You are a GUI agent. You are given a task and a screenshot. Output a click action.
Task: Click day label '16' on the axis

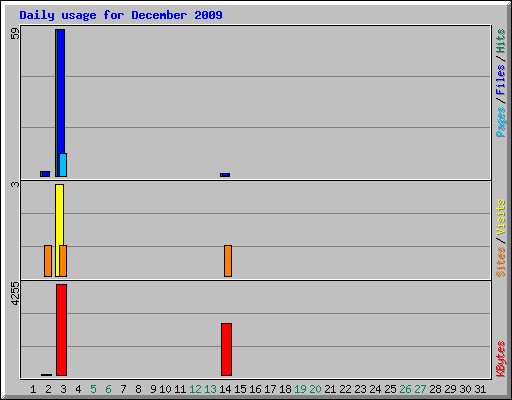point(255,389)
